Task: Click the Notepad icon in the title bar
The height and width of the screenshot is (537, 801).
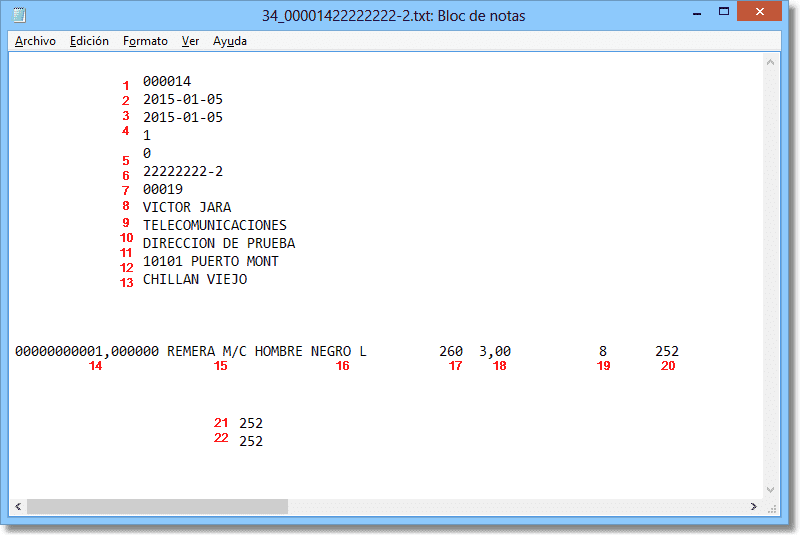Action: click(x=19, y=15)
